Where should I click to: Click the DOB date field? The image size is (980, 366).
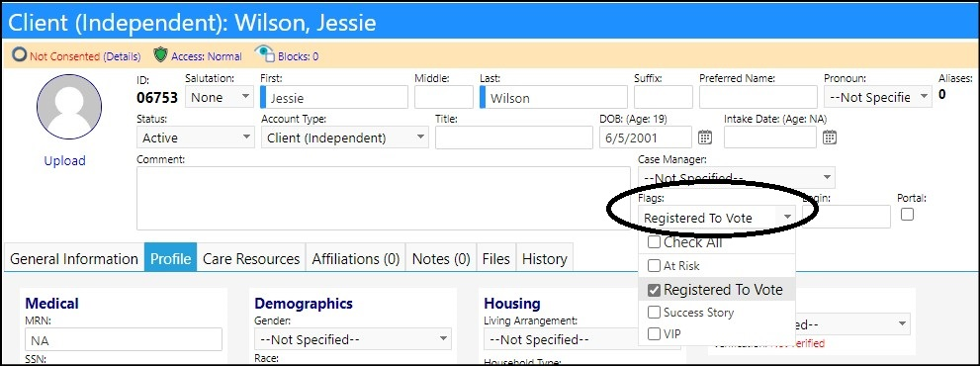[645, 137]
